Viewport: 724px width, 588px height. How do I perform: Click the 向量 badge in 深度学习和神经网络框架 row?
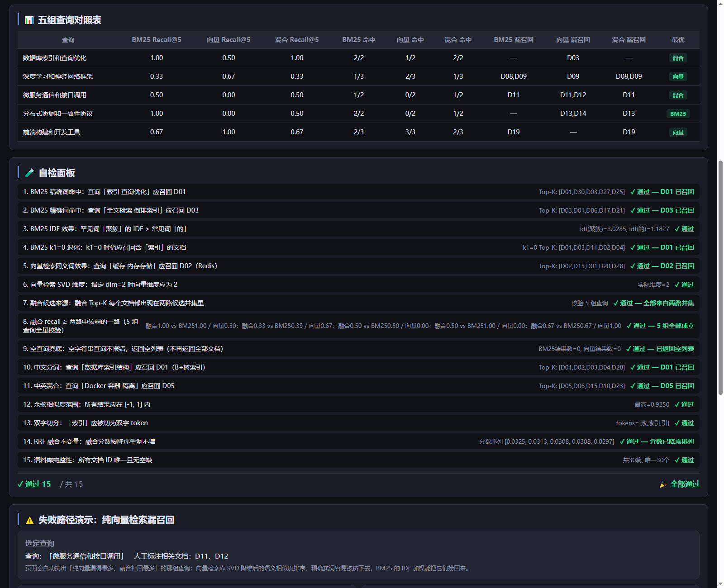pyautogui.click(x=678, y=76)
